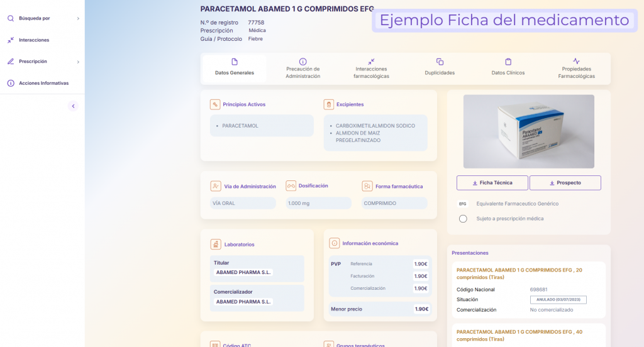Click the Código ATC barcode icon
644x347 pixels.
[x=215, y=344]
